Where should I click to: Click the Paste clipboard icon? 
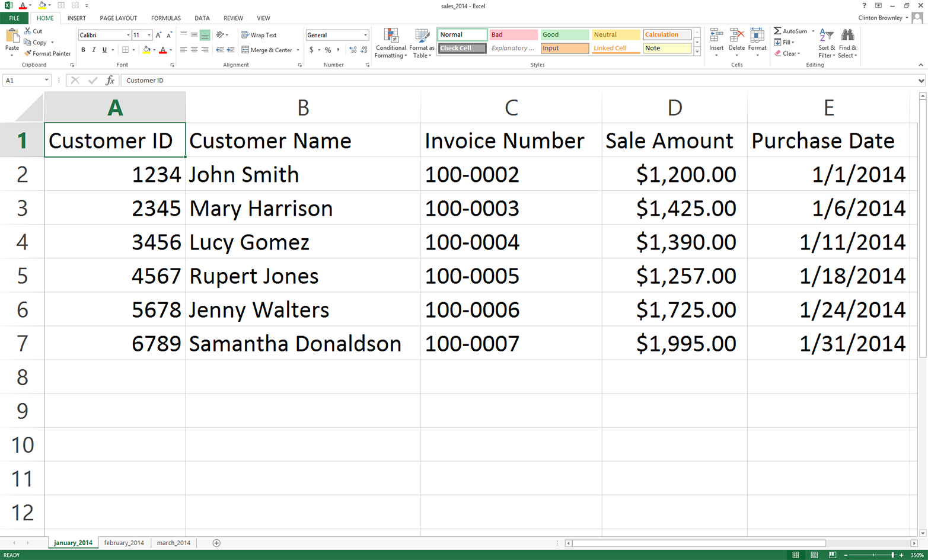(12, 37)
